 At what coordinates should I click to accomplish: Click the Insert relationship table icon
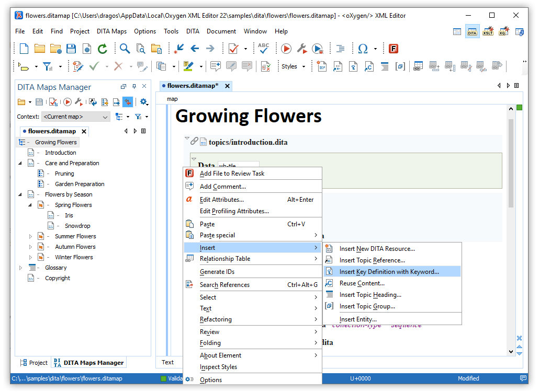click(x=418, y=66)
